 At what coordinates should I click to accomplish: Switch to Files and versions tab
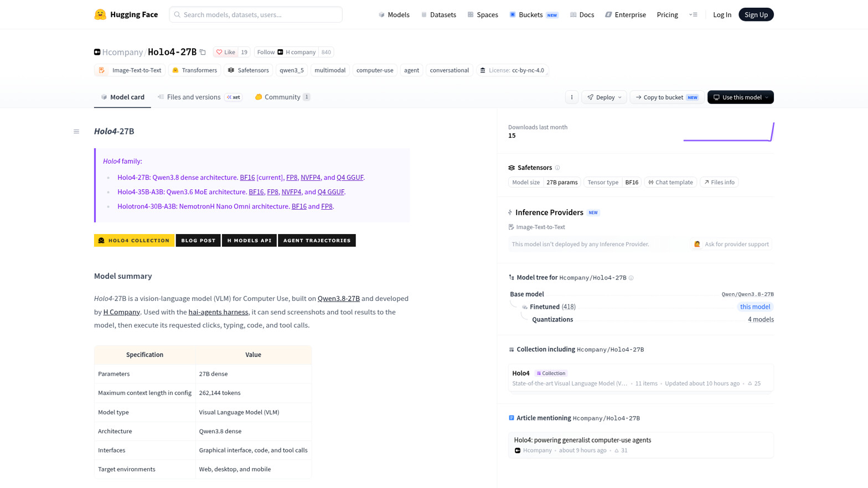click(x=200, y=97)
